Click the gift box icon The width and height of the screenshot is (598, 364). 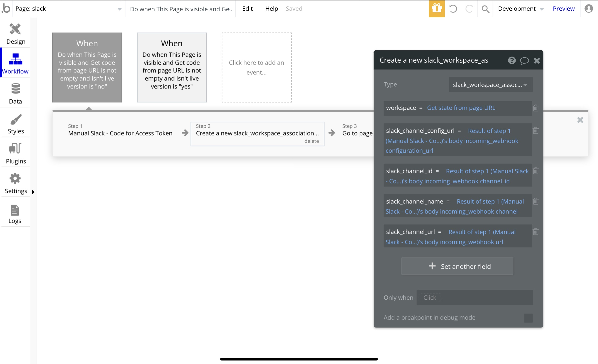436,9
